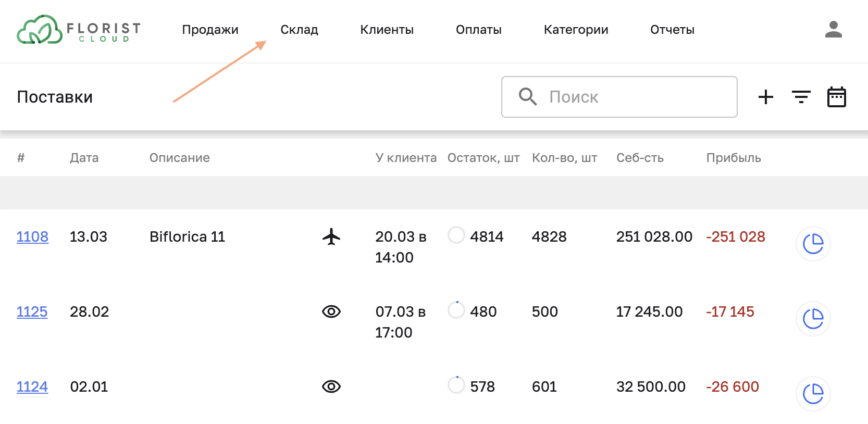
Task: Select the Biflorica 11 description cell
Action: click(187, 236)
